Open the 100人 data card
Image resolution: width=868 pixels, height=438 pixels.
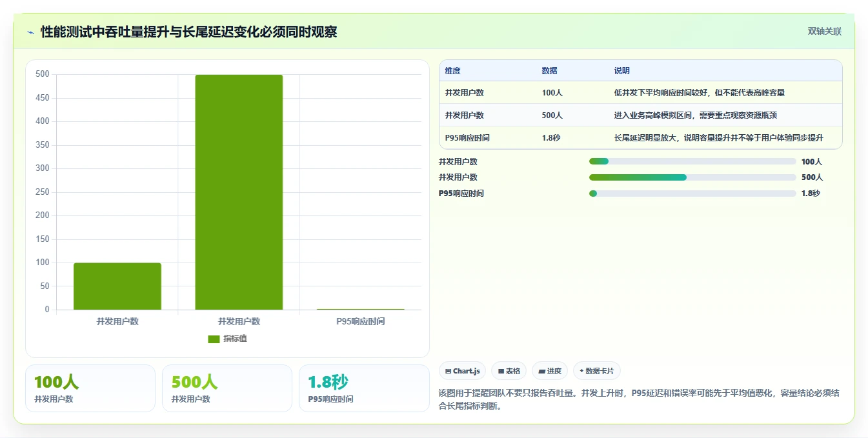[90, 388]
